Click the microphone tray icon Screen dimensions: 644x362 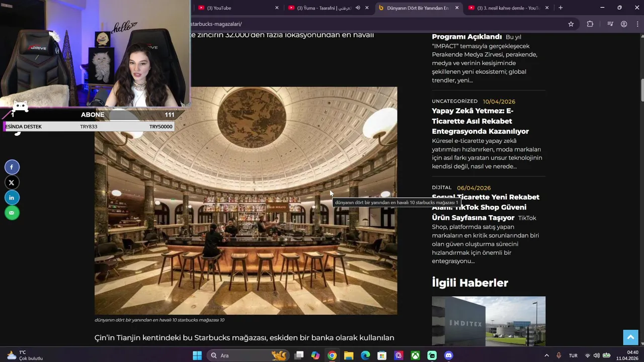coord(559,355)
